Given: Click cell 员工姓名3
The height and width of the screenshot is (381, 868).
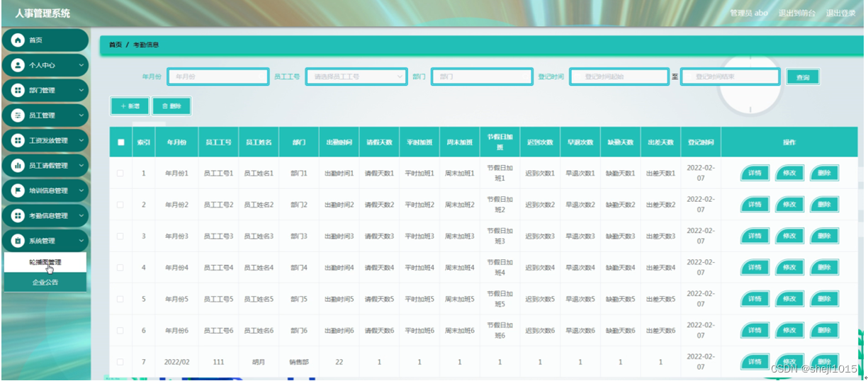Looking at the screenshot, I should (259, 236).
